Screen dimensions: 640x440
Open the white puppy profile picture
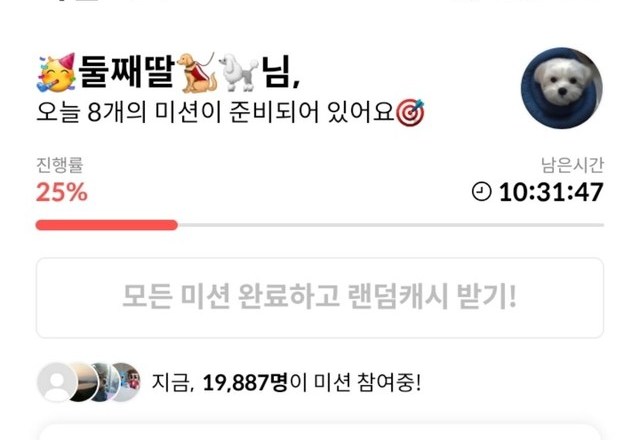[x=562, y=88]
